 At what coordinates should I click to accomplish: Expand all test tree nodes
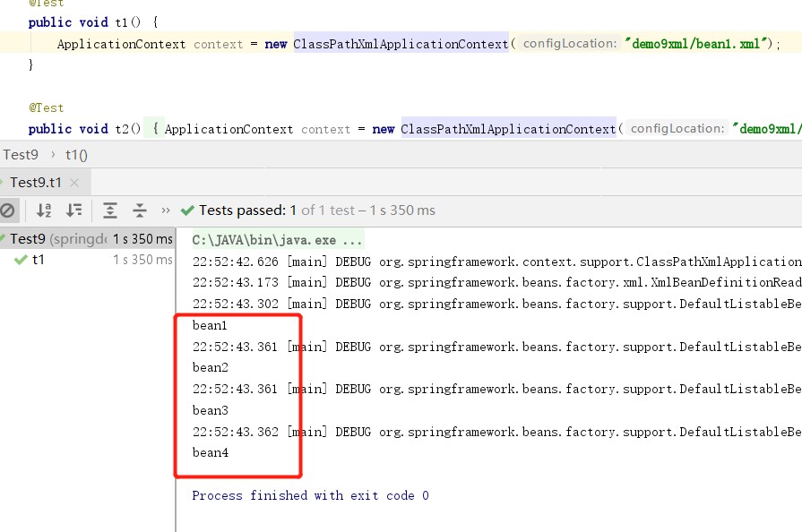110,210
